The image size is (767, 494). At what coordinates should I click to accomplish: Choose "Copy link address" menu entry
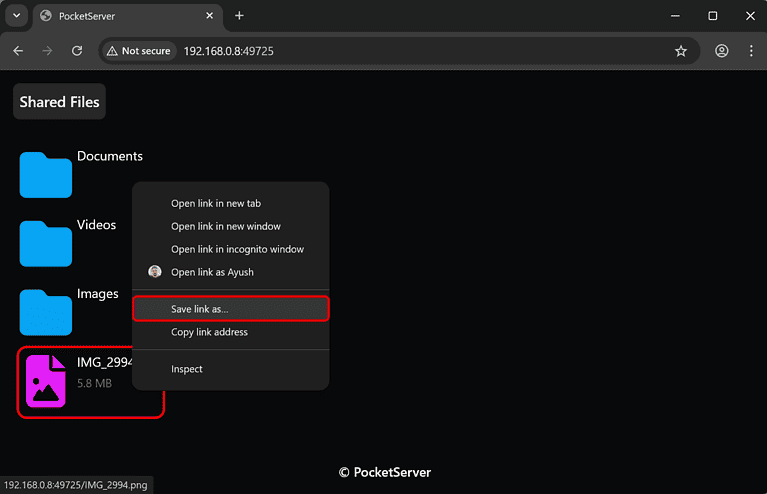(209, 332)
